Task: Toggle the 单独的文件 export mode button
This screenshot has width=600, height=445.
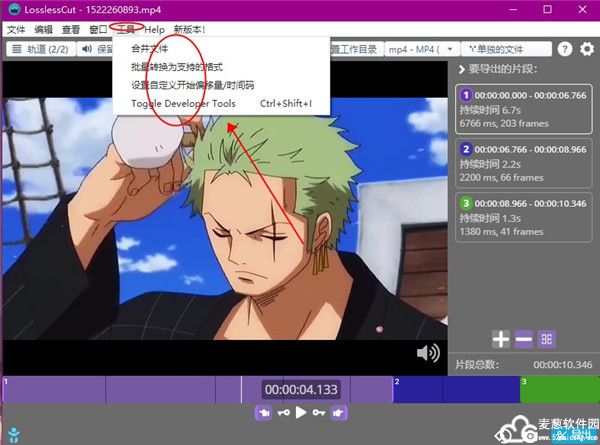Action: 506,49
